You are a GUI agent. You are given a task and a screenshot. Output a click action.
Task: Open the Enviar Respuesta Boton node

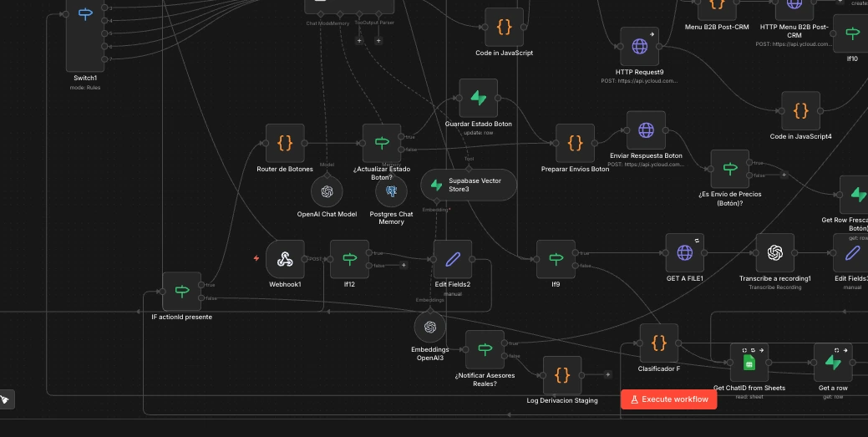(x=646, y=130)
